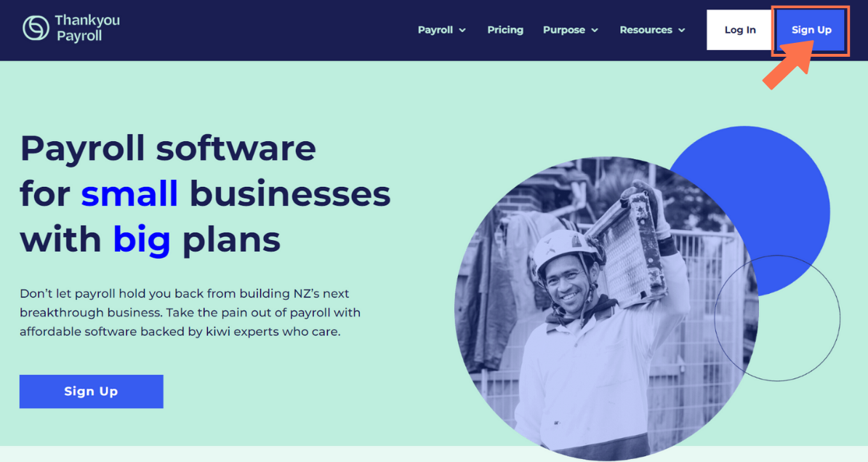This screenshot has width=868, height=462.
Task: Click the paragraph about NZ breakthrough businesses
Action: [190, 313]
